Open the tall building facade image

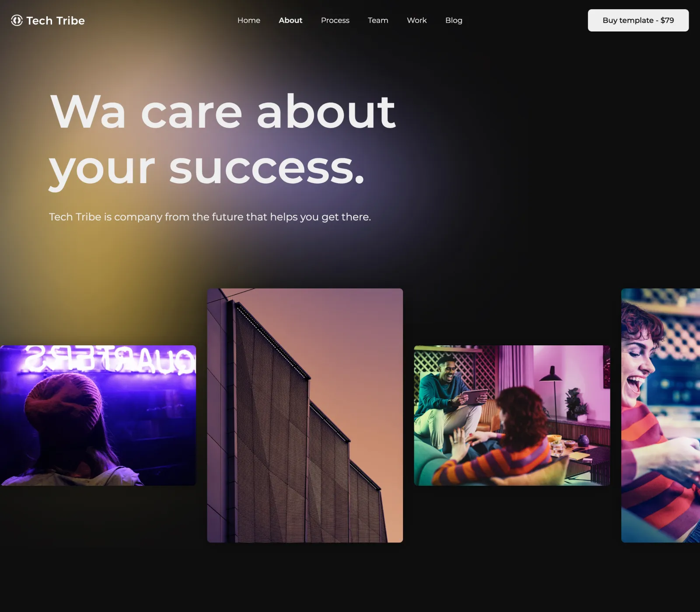coord(305,415)
